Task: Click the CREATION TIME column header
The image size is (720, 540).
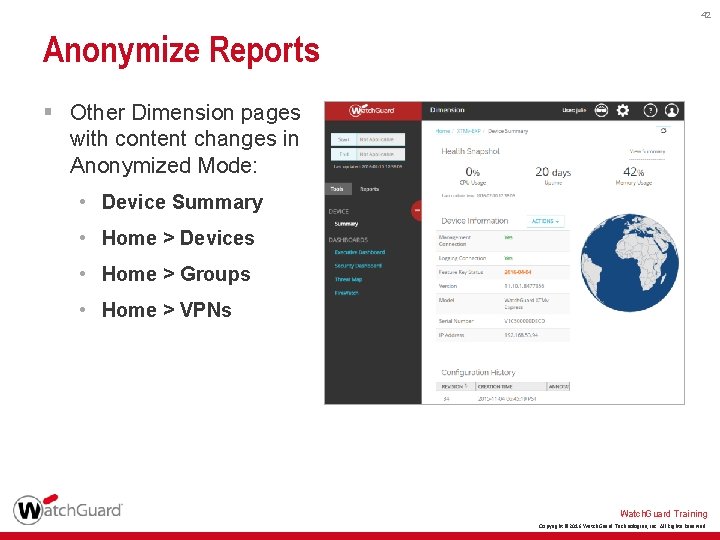Action: pos(511,387)
